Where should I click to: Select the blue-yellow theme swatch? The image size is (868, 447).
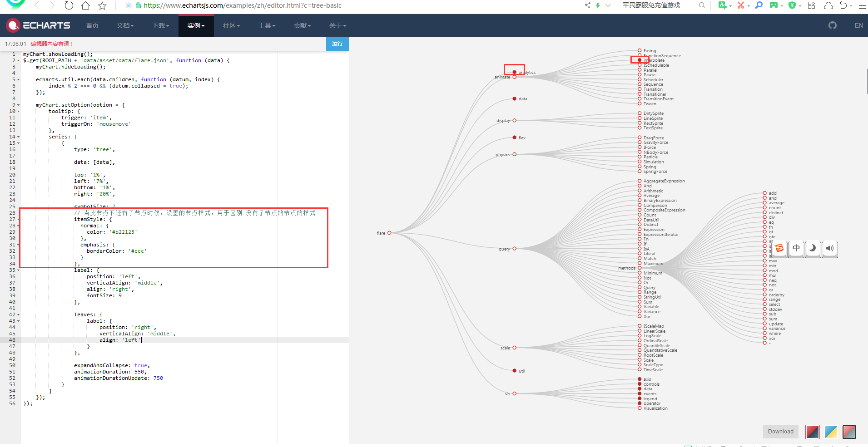[x=831, y=432]
